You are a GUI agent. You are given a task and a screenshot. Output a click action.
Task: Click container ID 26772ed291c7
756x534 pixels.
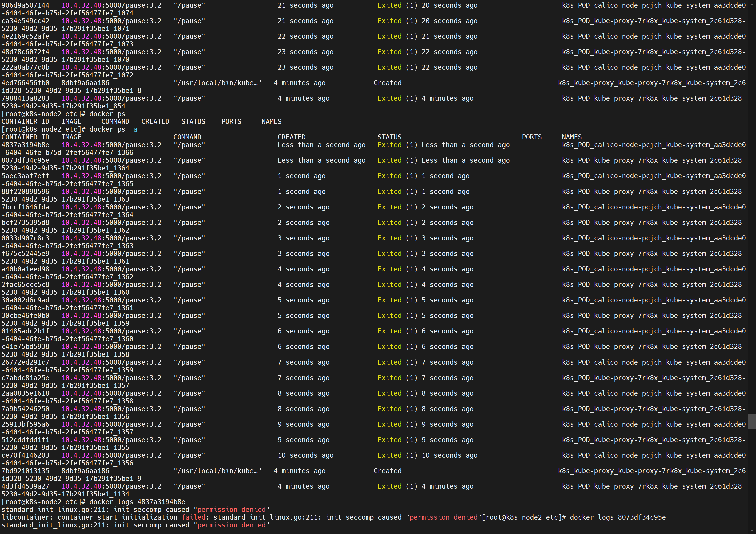(x=25, y=362)
